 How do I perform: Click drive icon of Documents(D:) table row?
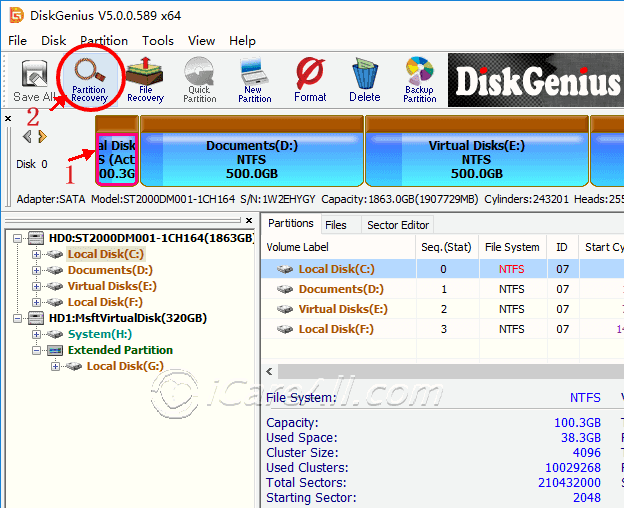click(x=285, y=289)
